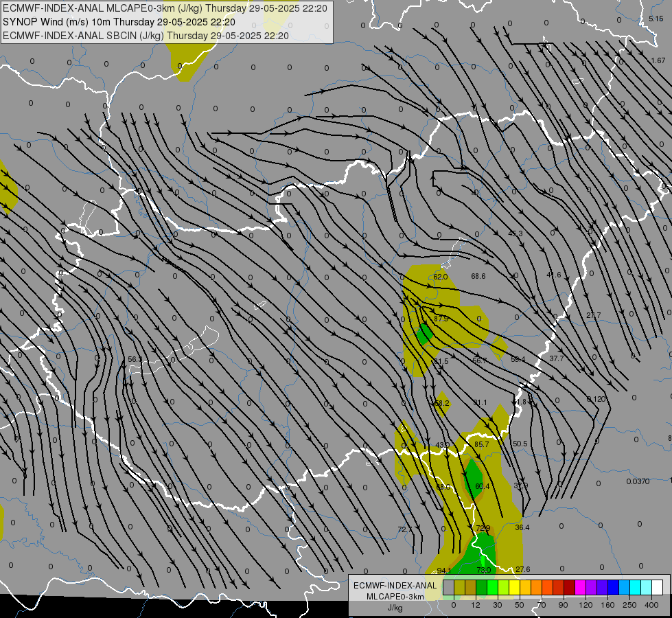The image size is (672, 618).
Task: Click the map value 37.9
Action: 521,485
